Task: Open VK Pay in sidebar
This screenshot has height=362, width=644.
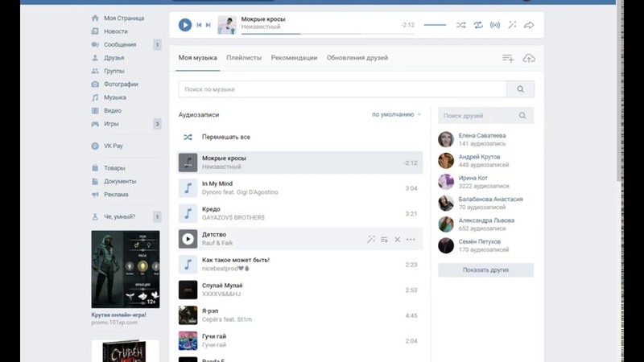Action: pyautogui.click(x=114, y=146)
